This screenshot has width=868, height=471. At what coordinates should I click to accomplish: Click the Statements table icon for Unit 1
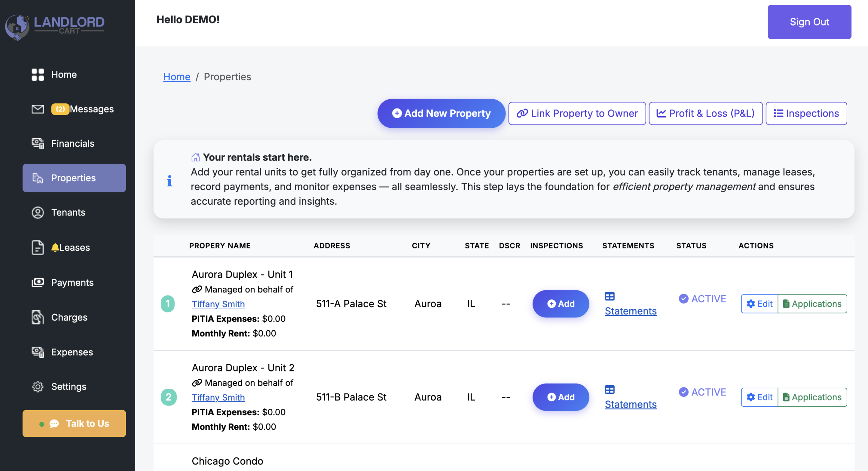609,296
